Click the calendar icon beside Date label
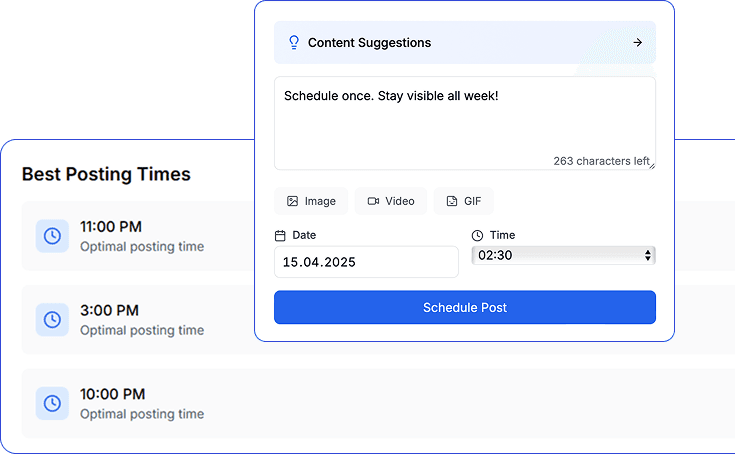735x454 pixels. pos(280,236)
